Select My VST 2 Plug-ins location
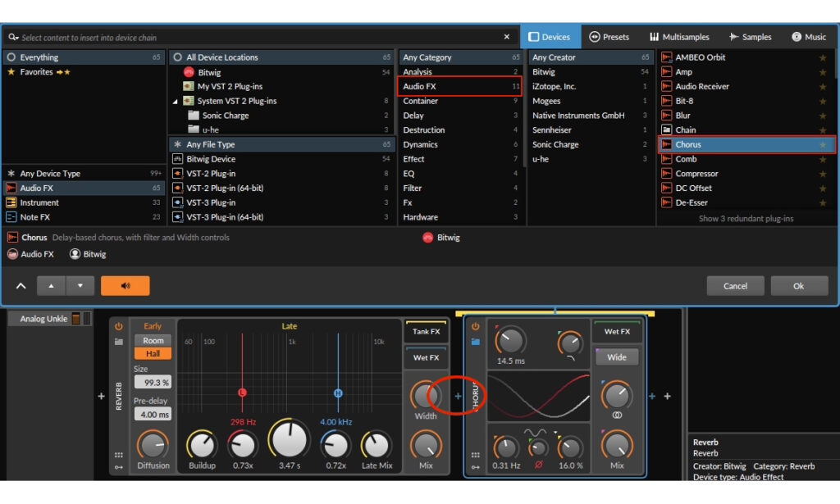 [282, 86]
